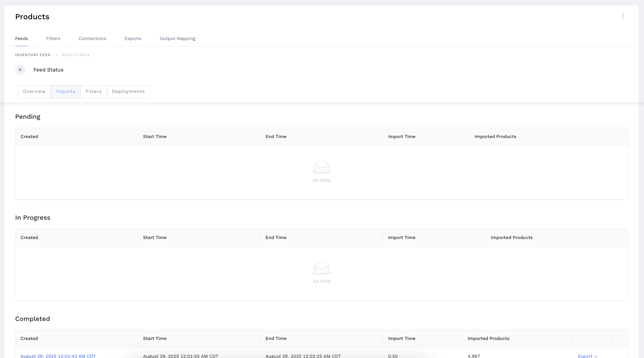This screenshot has width=644, height=358.
Task: Click the Feed Status breadcrumb
Action: click(76, 55)
